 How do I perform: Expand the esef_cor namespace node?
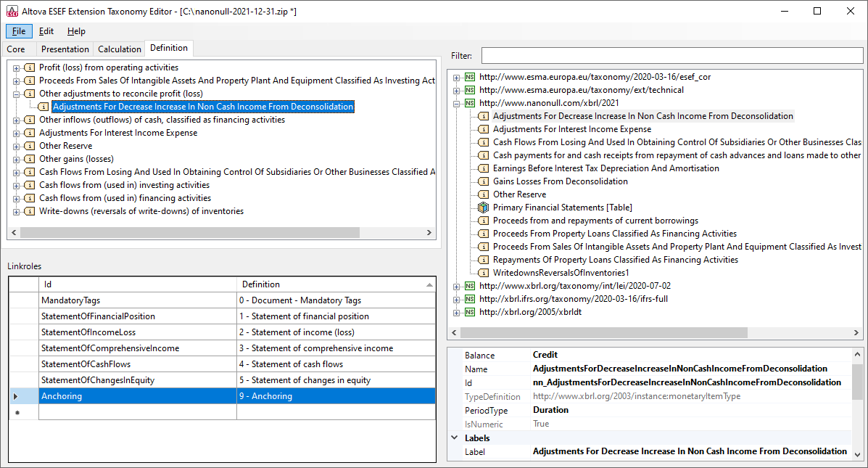(456, 78)
